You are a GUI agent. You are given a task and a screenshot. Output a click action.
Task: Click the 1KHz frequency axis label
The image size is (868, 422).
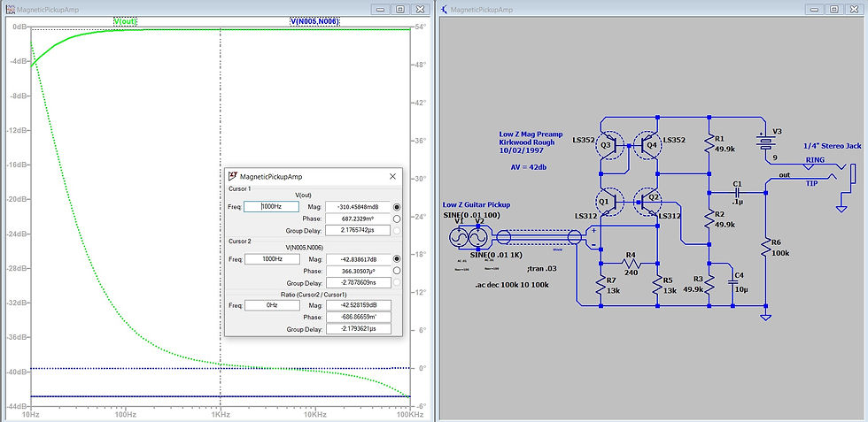click(221, 414)
